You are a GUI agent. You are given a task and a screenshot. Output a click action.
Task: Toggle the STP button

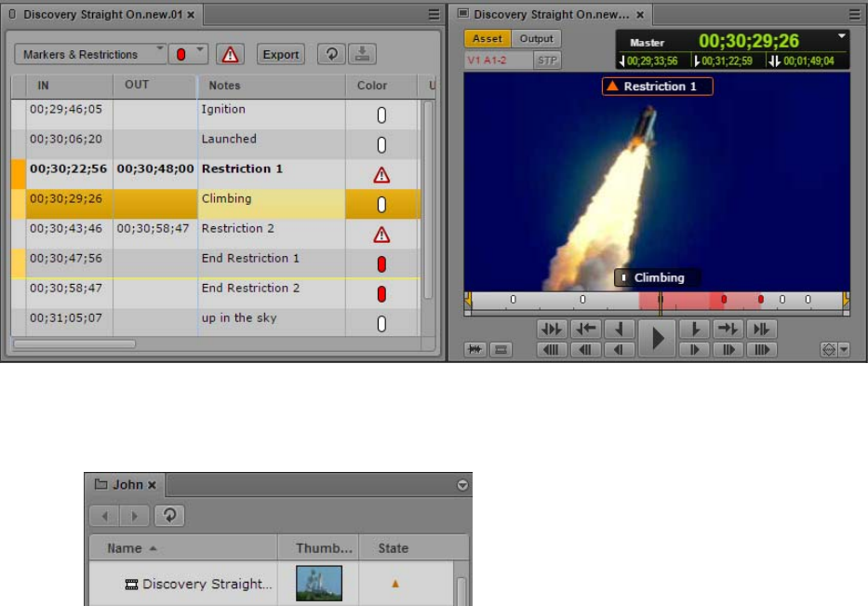click(x=547, y=61)
